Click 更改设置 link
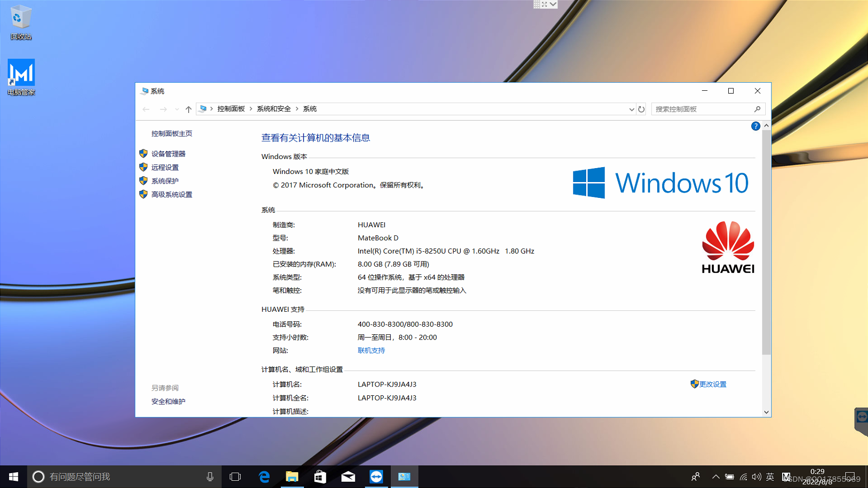This screenshot has height=488, width=868. 712,384
